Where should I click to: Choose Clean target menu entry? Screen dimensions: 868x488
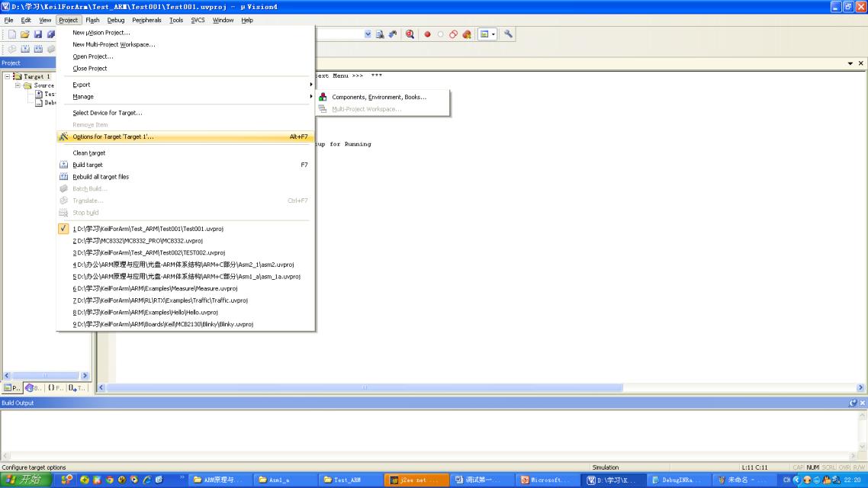click(x=185, y=153)
